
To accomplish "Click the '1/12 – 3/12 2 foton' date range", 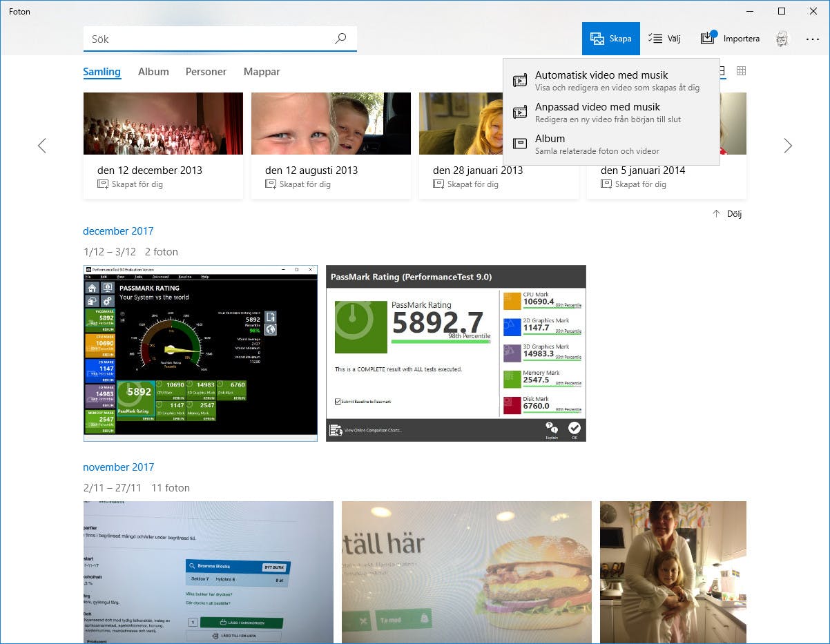I will pos(131,252).
